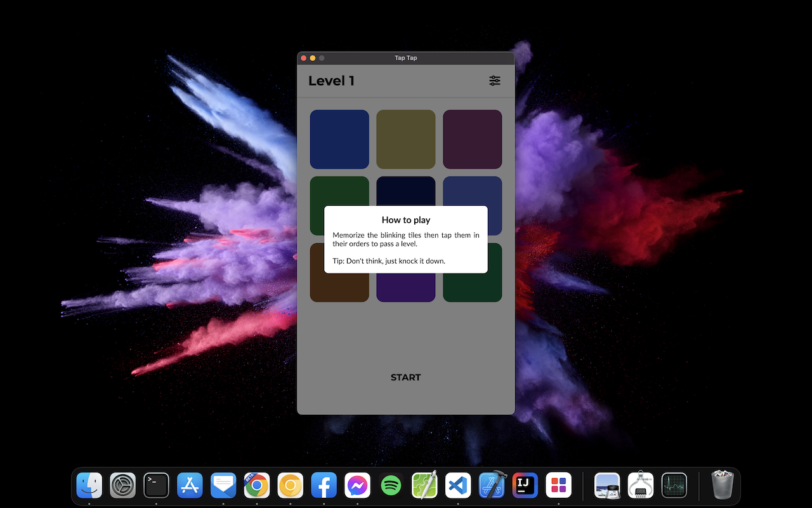Open the App Store dock icon

click(190, 486)
